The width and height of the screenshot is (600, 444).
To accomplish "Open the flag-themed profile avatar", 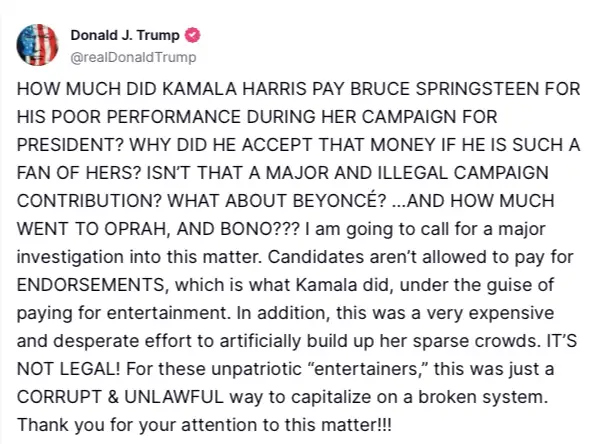I will tap(37, 45).
